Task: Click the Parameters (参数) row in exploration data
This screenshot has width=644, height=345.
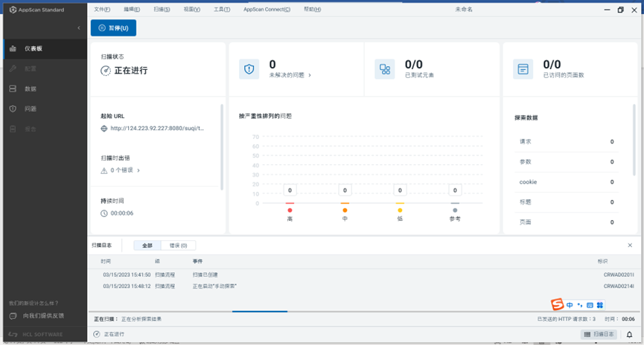Action: tap(567, 161)
